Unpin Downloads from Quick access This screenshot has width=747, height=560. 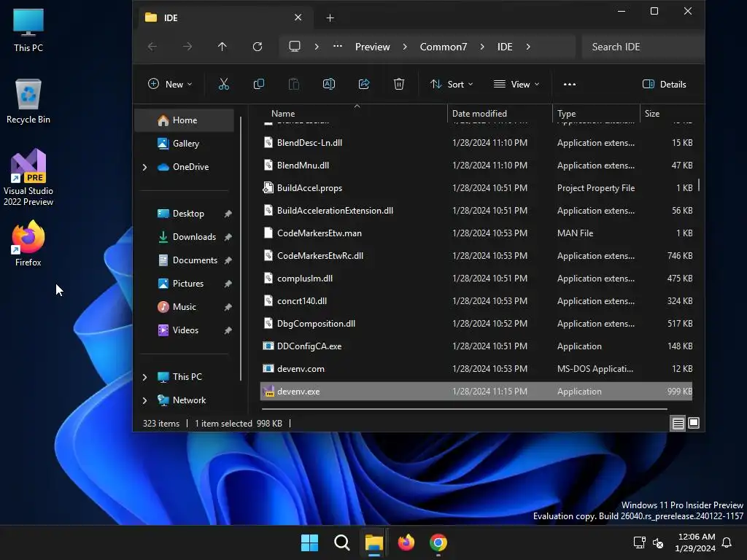(x=228, y=237)
